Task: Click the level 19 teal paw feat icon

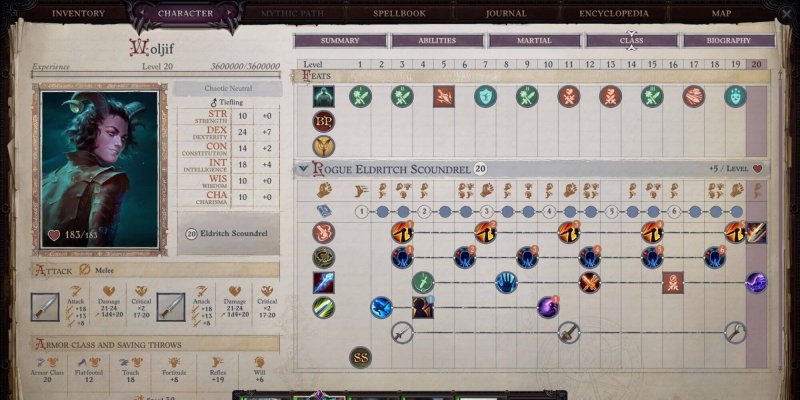Action: 735,96
